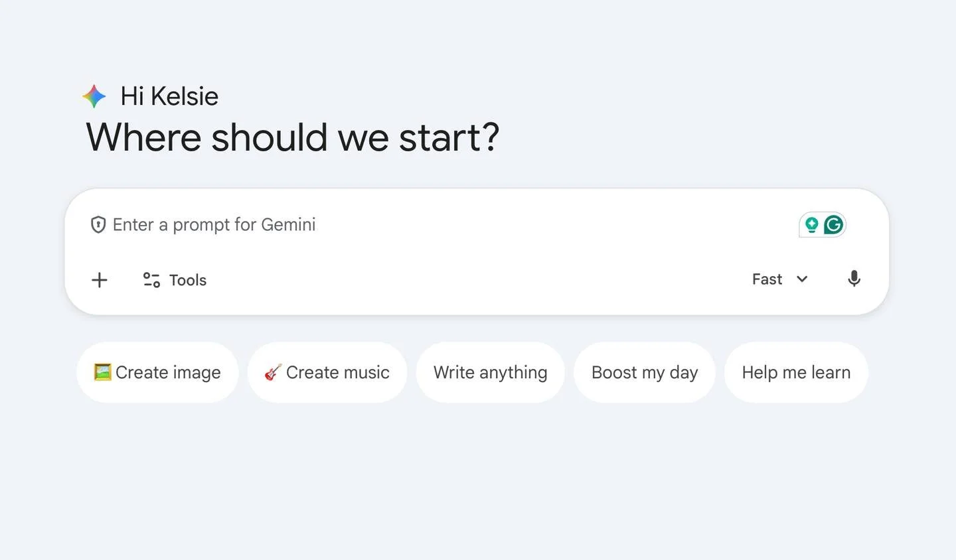
Task: Open the Fast model selector
Action: click(x=767, y=279)
